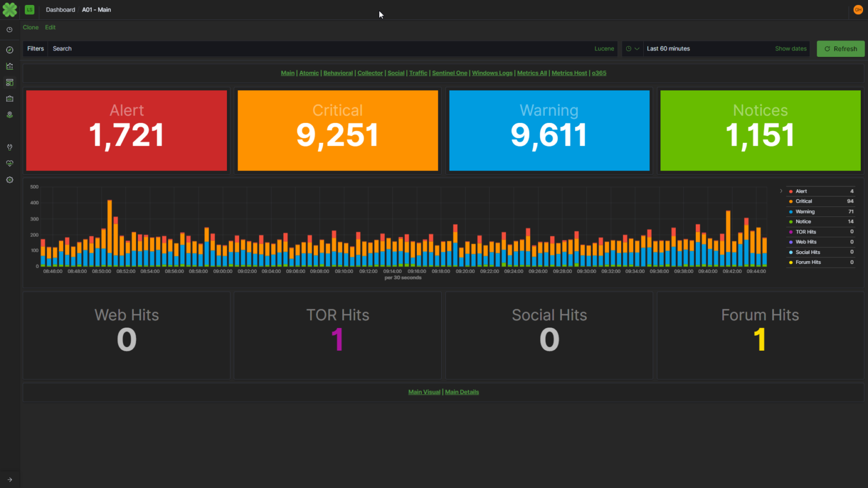Open Management gear icon in sidebar

click(9, 180)
